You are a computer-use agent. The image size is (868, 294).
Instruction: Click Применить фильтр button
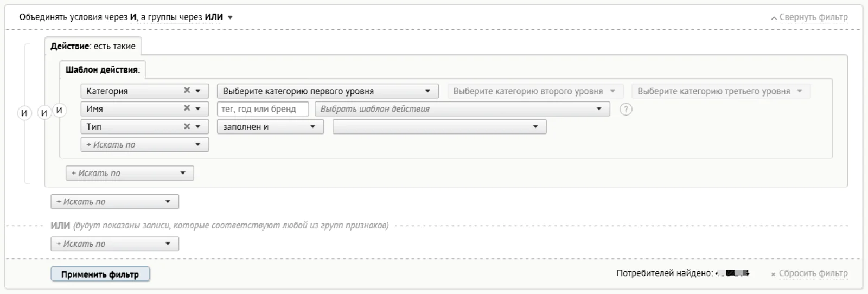coord(100,274)
